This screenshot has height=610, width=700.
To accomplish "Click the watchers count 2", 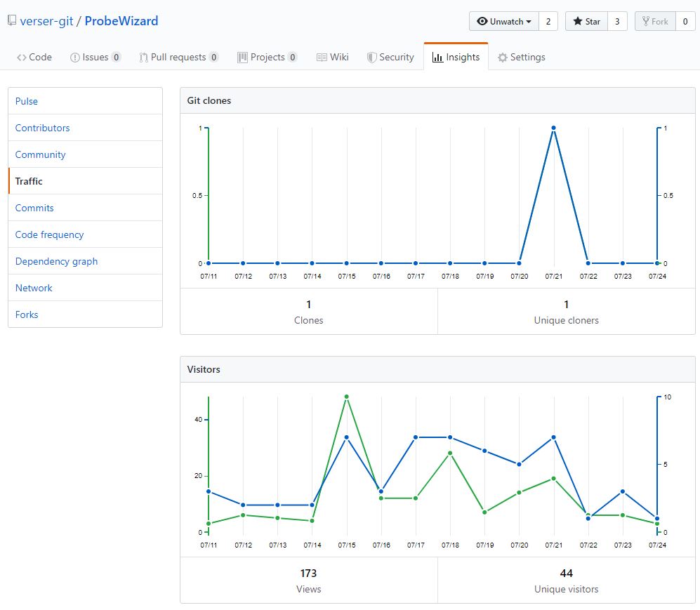I will (x=548, y=22).
